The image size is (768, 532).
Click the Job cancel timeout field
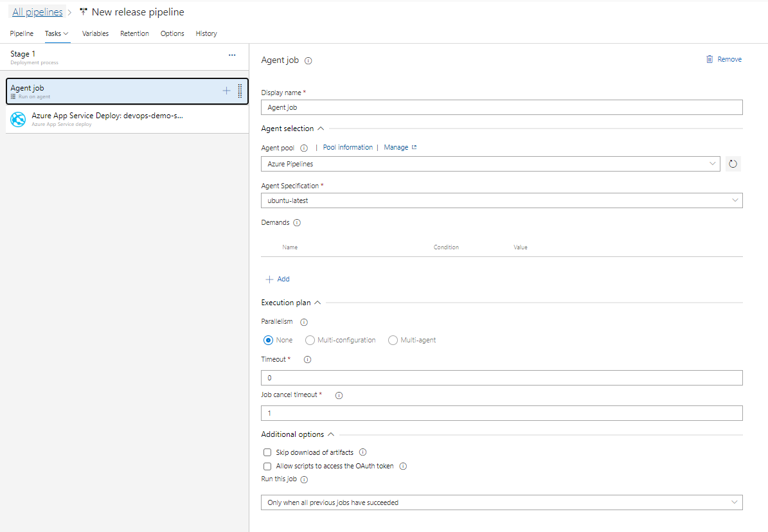501,413
